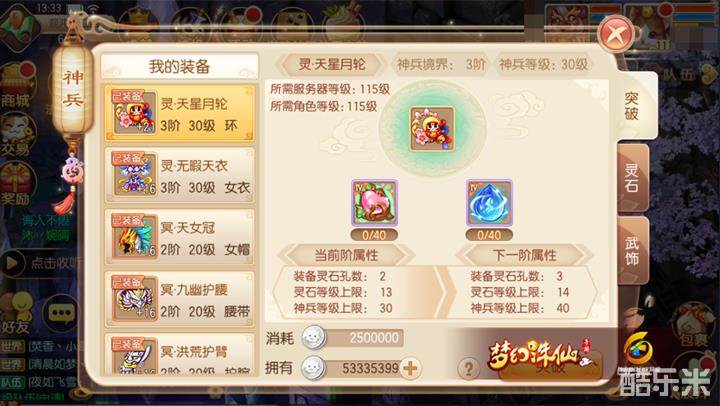This screenshot has height=406, width=720.
Task: Switch to the 突破 tab
Action: (632, 107)
